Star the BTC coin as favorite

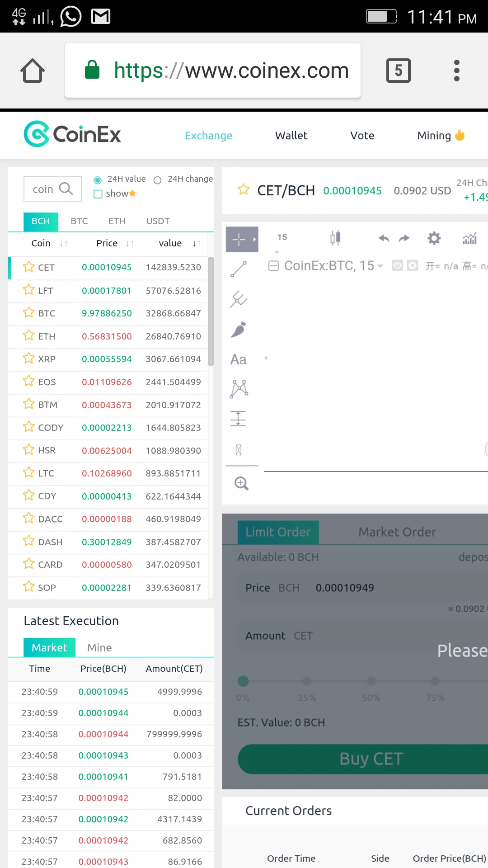(x=29, y=312)
